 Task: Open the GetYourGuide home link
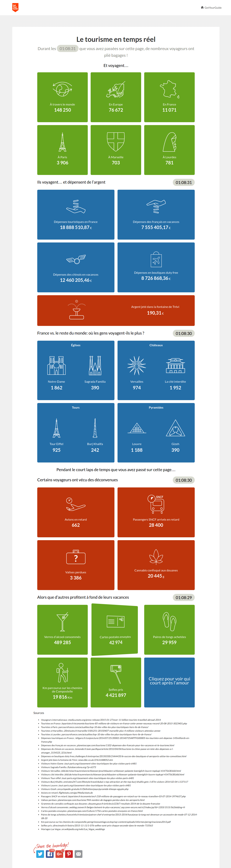(x=211, y=7)
